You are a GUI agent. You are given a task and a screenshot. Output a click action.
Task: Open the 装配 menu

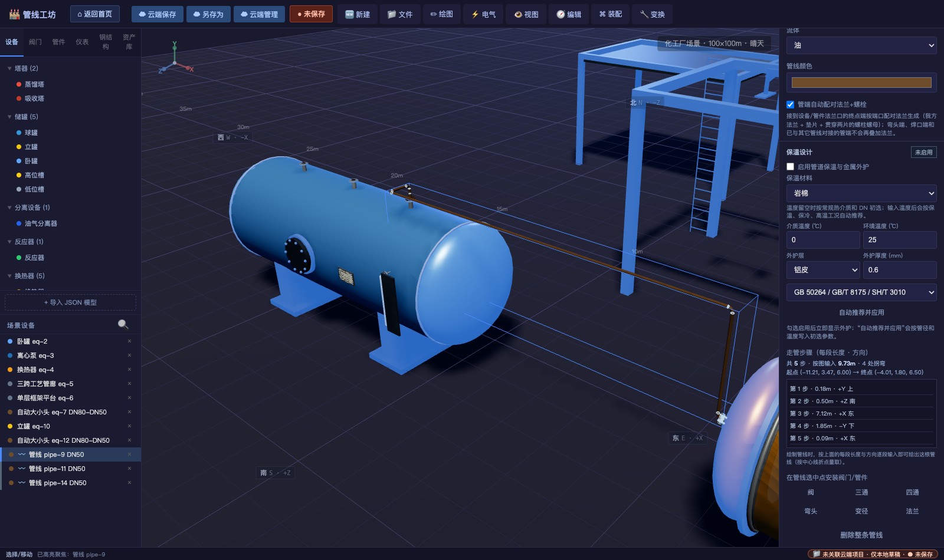pos(611,14)
